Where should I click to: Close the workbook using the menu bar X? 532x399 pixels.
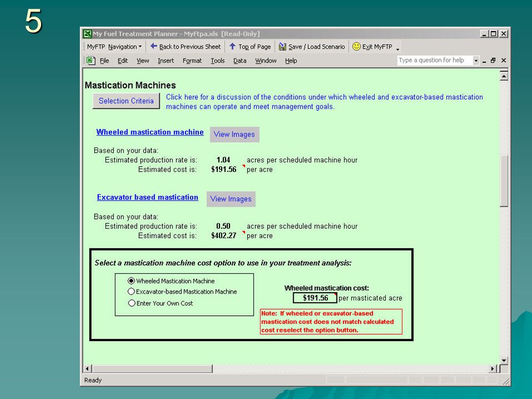[504, 60]
